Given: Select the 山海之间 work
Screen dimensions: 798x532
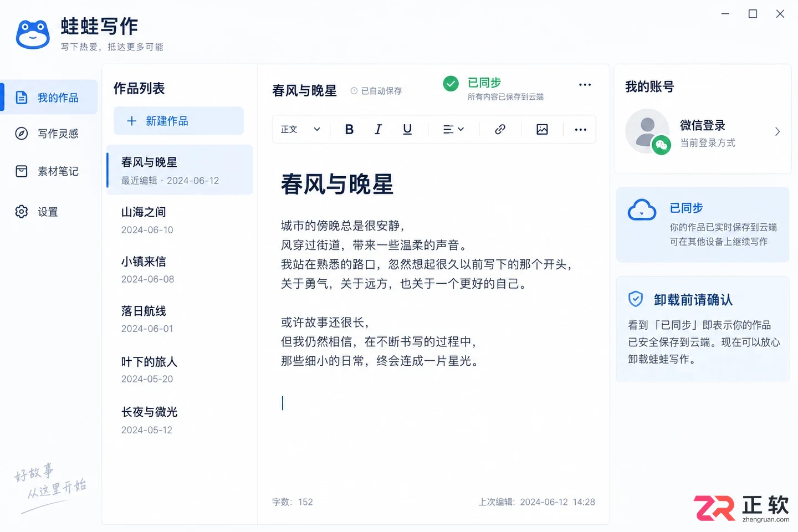Looking at the screenshot, I should (x=180, y=220).
